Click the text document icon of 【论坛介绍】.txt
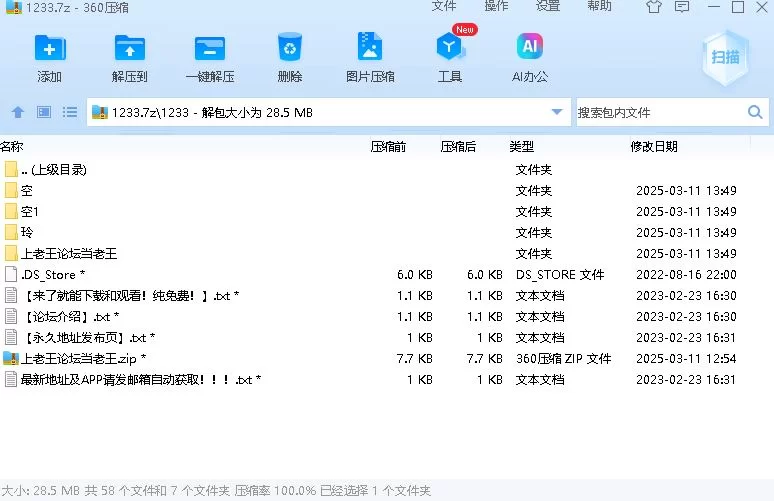The image size is (774, 501). click(x=11, y=316)
